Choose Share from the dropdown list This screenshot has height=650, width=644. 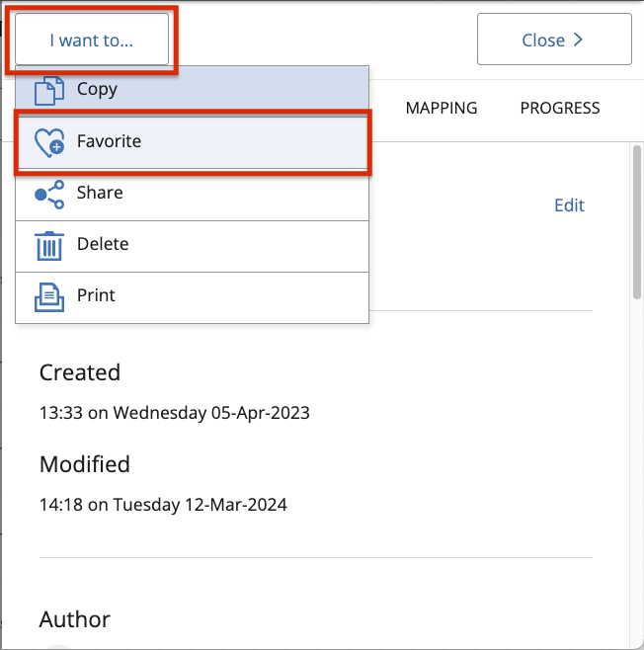click(192, 195)
